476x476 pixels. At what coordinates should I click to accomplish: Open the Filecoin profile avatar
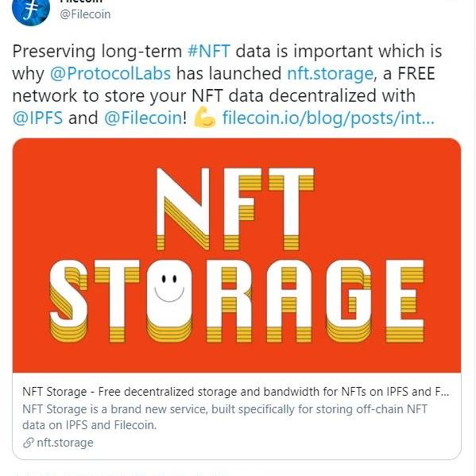pyautogui.click(x=31, y=10)
